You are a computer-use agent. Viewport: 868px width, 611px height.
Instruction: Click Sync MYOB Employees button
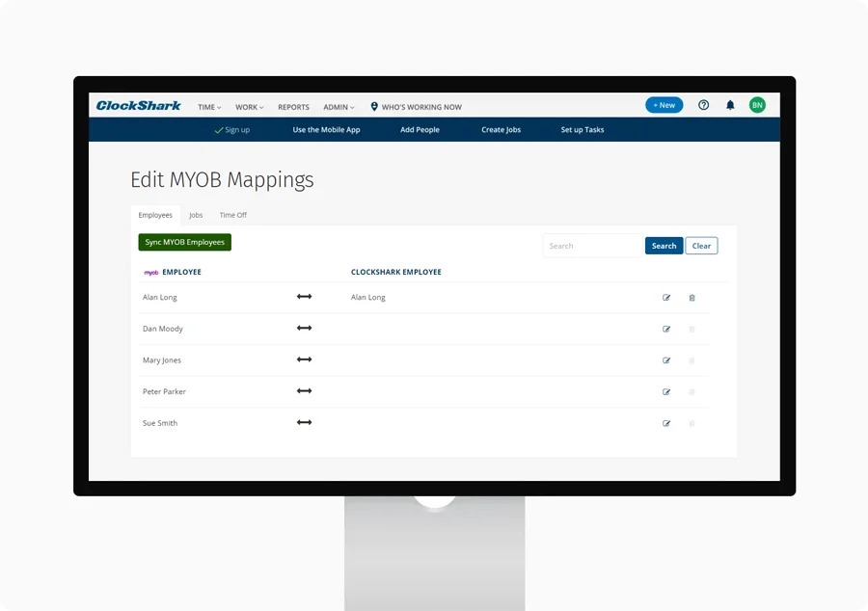click(x=185, y=242)
